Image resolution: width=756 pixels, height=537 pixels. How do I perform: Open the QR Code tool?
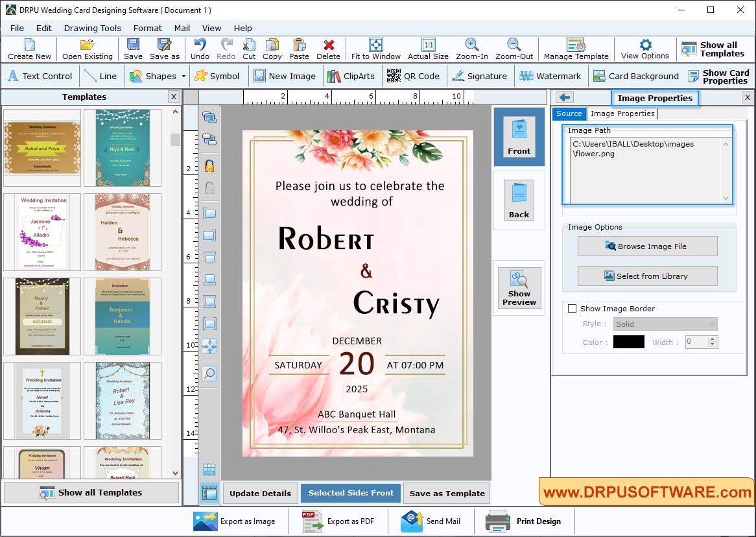[413, 76]
